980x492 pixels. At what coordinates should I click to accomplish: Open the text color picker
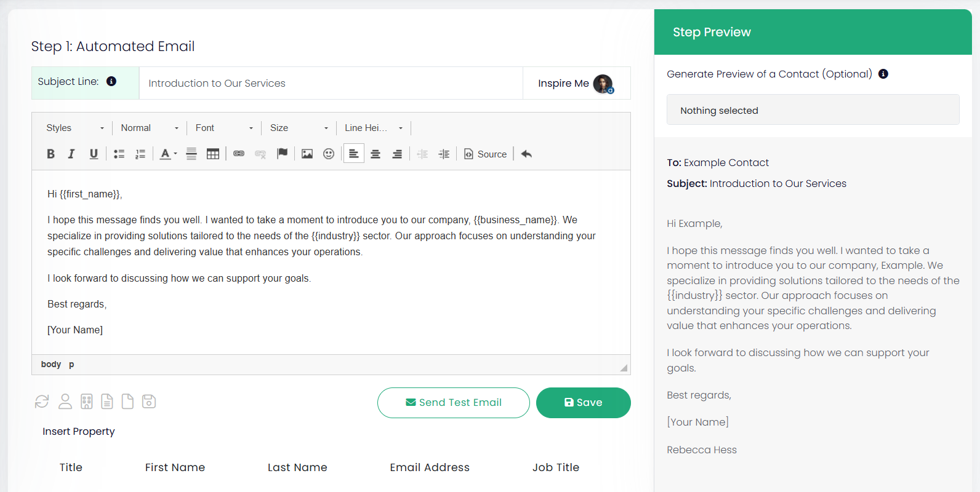pyautogui.click(x=167, y=154)
